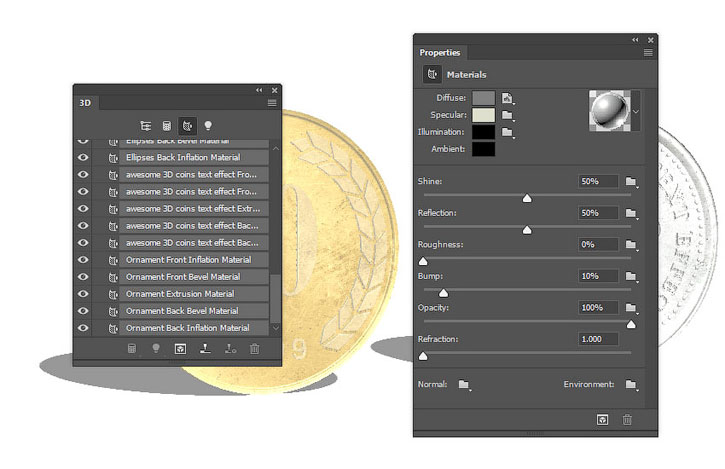This screenshot has width=725, height=469.
Task: Filter 3D panel by meshes
Action: click(166, 126)
